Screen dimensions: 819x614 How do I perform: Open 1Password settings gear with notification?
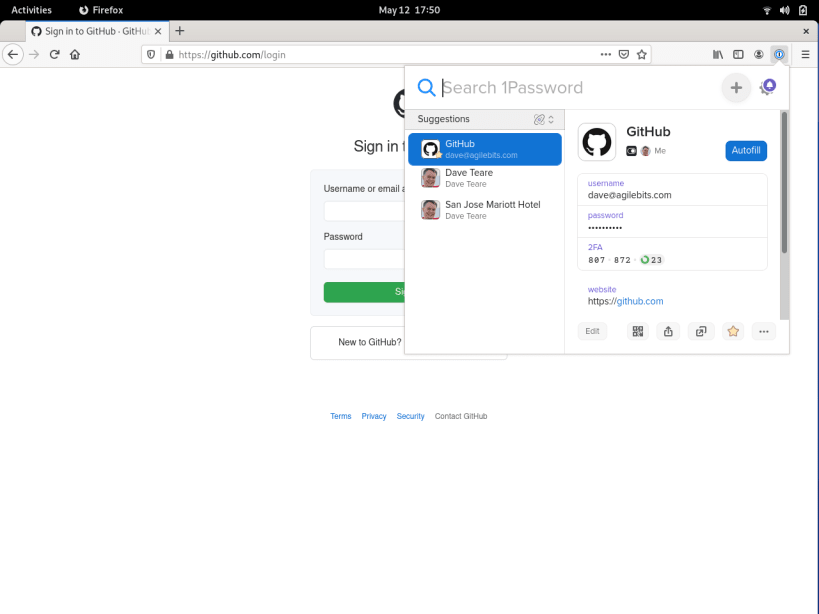[767, 87]
